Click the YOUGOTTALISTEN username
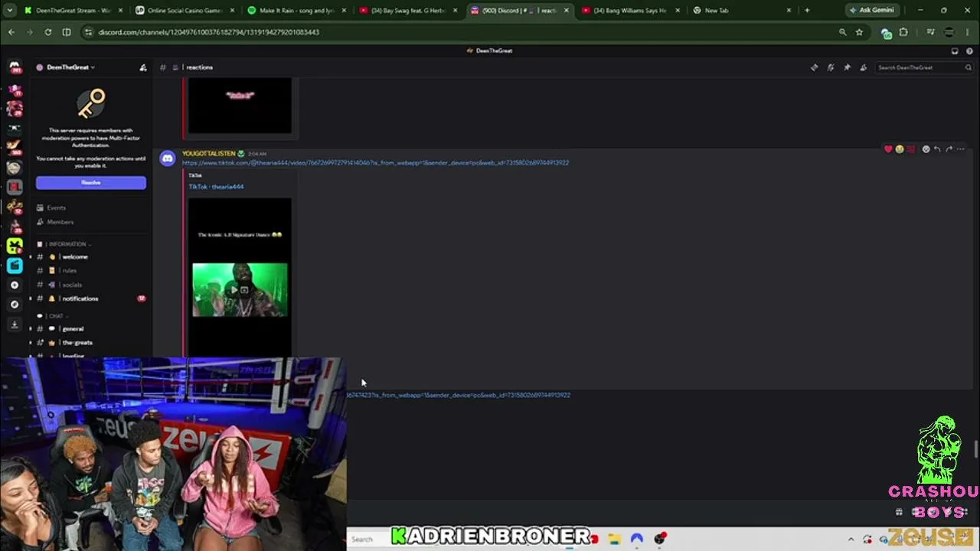Viewport: 980px width, 551px height. [208, 154]
